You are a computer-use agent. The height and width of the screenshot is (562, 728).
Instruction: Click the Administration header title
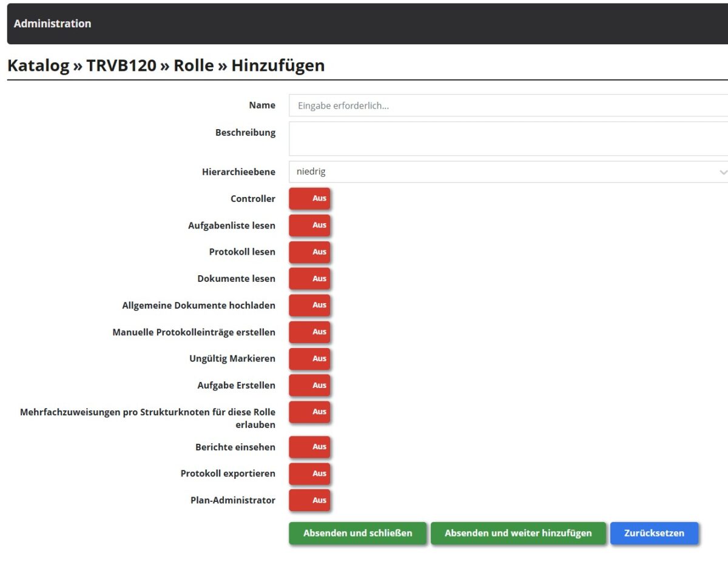click(53, 24)
